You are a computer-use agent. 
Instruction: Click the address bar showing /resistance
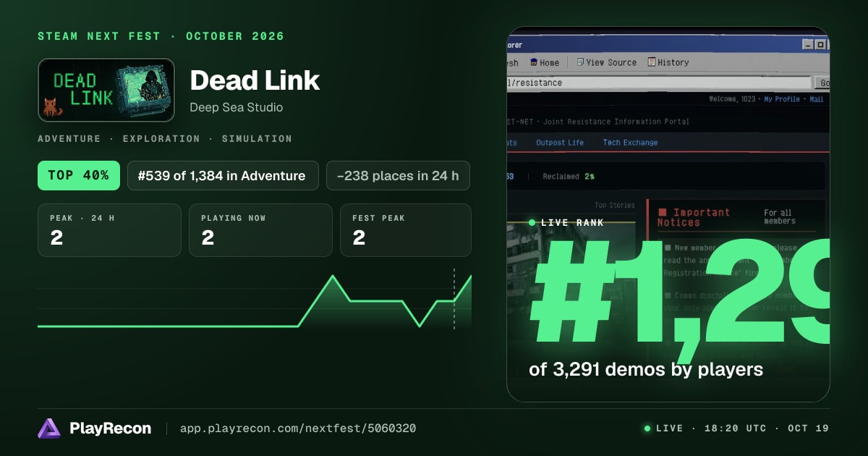(658, 83)
